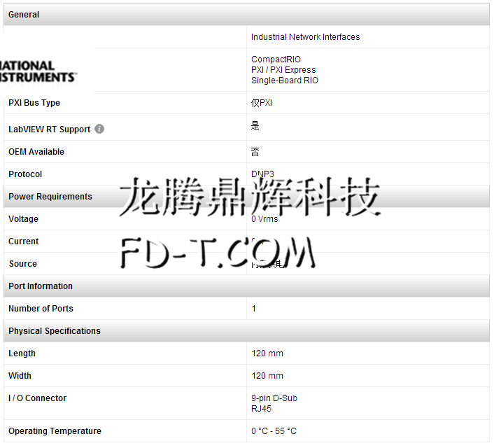Click the 'Single-Board RIO' value
This screenshot has width=494, height=448.
point(285,80)
